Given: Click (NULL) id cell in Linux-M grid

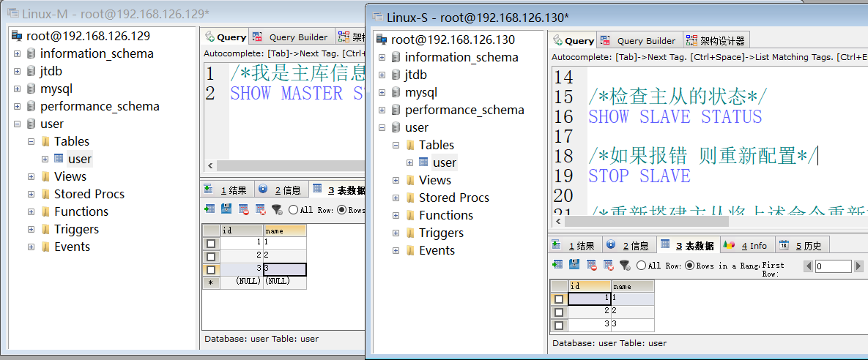Looking at the screenshot, I should (x=242, y=282).
